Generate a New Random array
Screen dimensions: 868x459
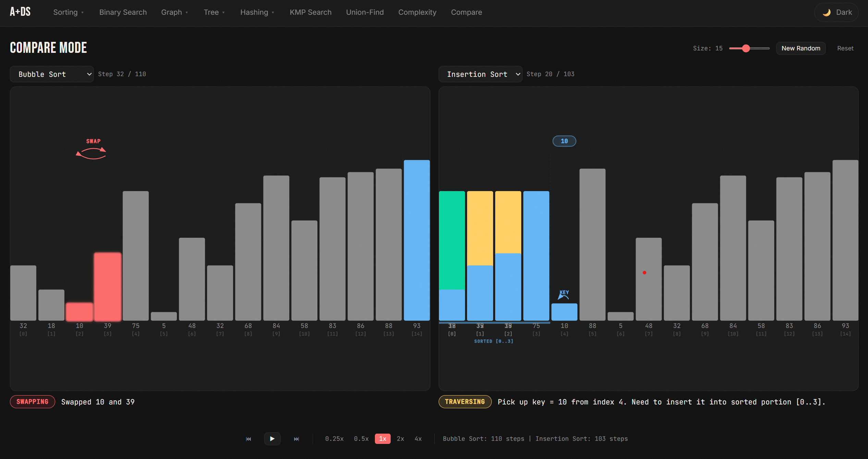click(801, 48)
